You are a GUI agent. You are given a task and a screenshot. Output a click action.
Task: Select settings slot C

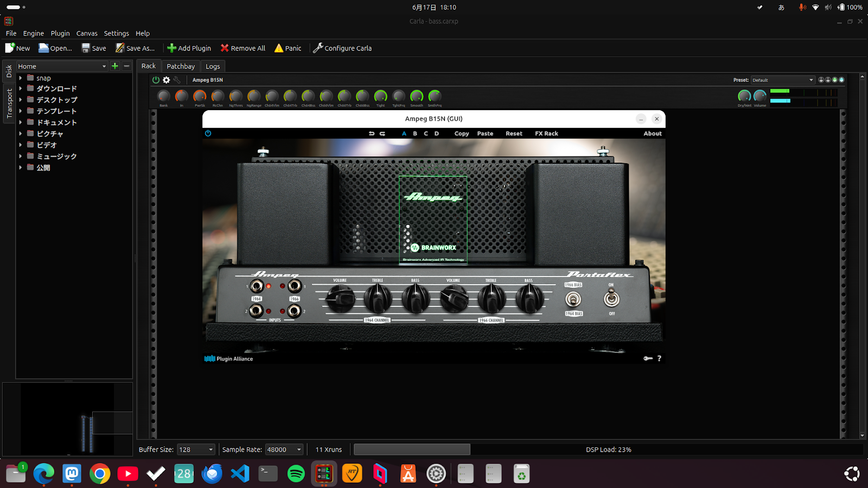(426, 133)
